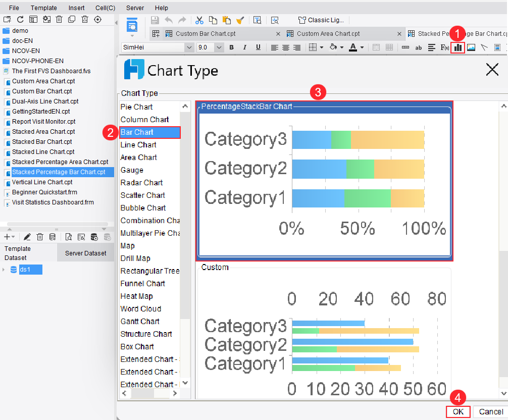Open the 9.0 font size dropdown
Viewport: 508px width, 420px height.
click(x=219, y=47)
